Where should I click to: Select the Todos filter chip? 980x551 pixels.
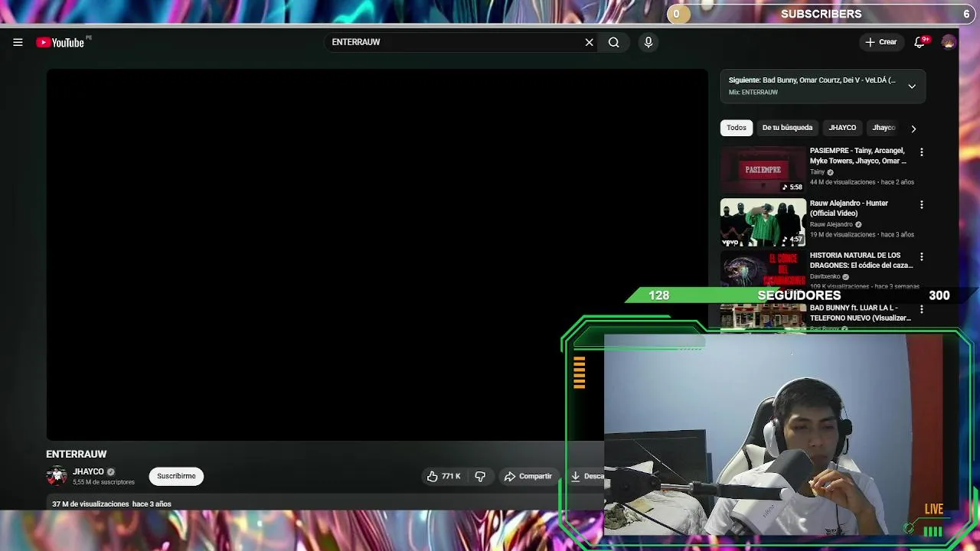737,128
